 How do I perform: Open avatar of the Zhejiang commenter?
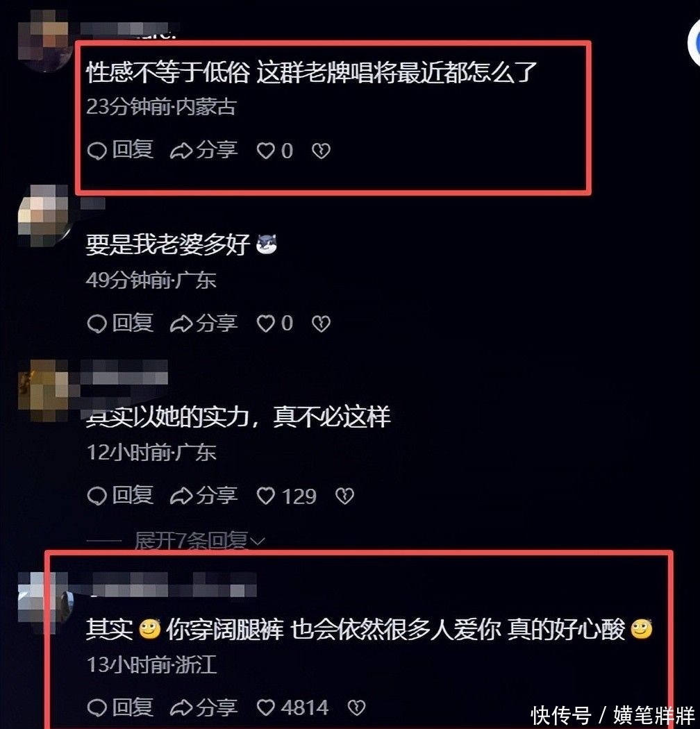[x=45, y=603]
